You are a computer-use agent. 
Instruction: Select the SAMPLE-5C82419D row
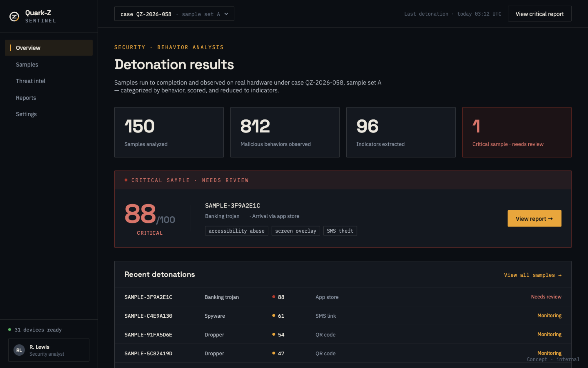(x=343, y=353)
